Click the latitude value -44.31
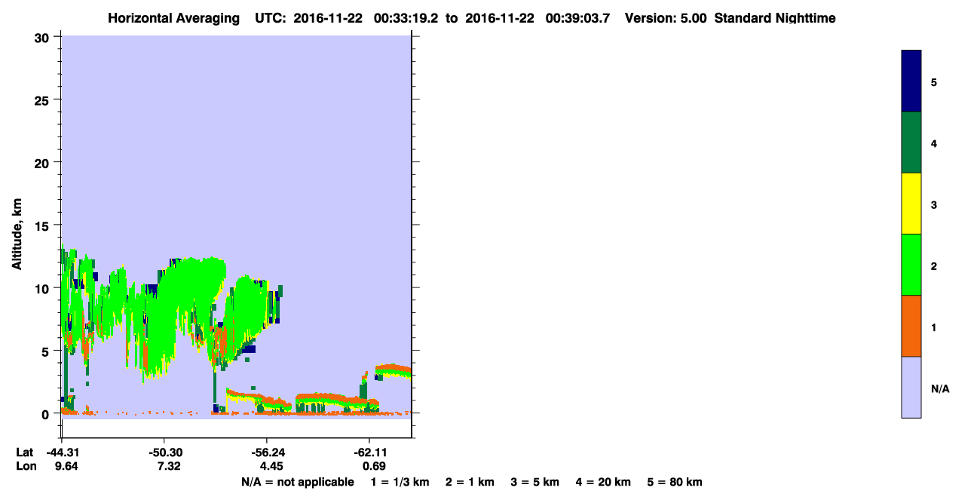This screenshot has width=980, height=503. coord(62,452)
